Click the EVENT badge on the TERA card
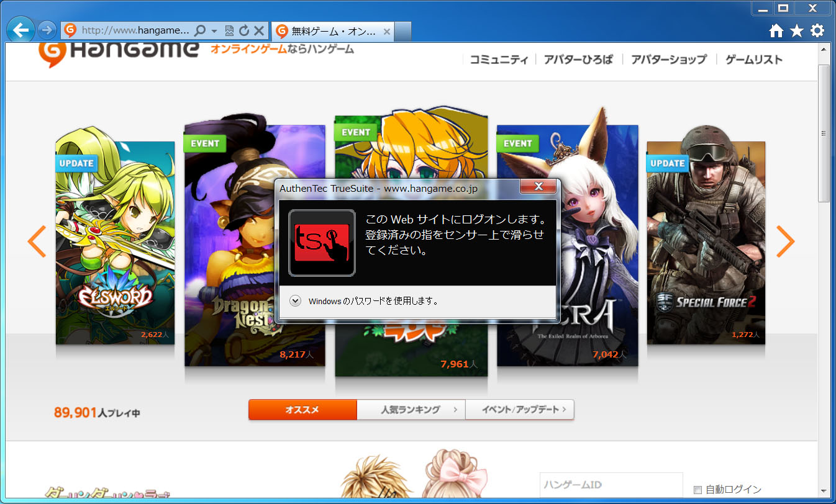Screen dimensions: 836x504 coord(518,143)
